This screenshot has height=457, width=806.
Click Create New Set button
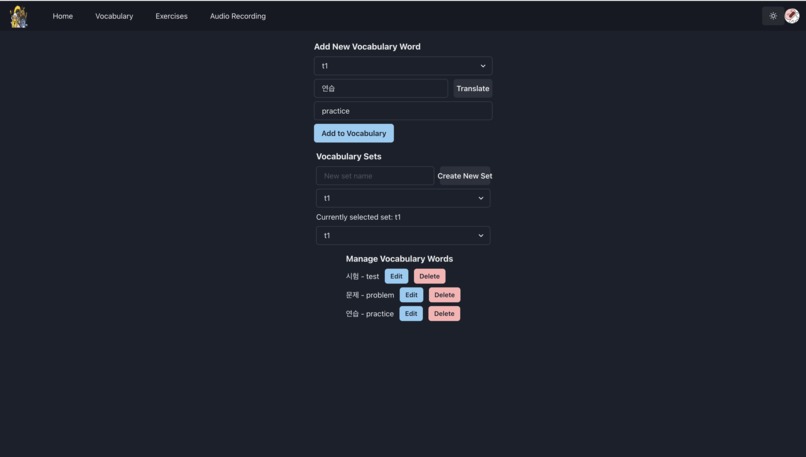pos(465,176)
